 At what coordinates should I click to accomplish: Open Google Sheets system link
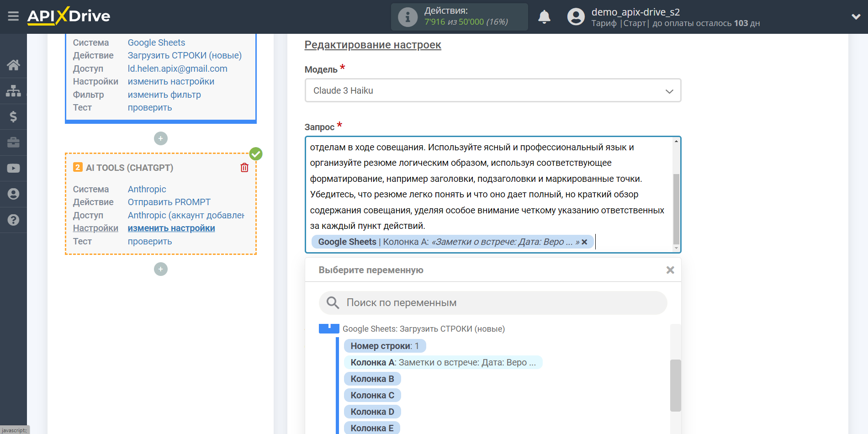pyautogui.click(x=156, y=42)
